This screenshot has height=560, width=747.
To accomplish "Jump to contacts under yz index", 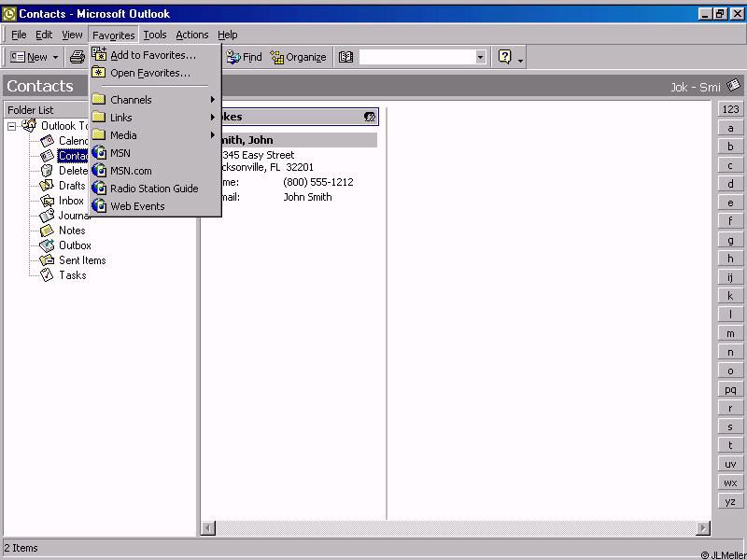I will click(730, 501).
